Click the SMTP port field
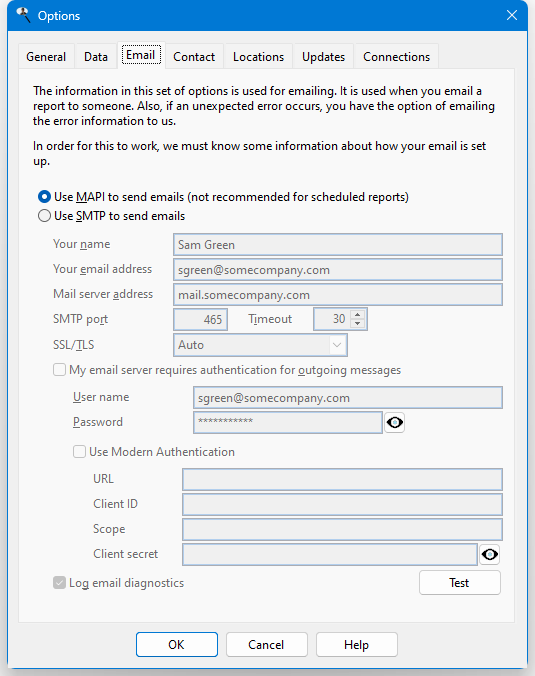This screenshot has height=676, width=535. click(200, 319)
